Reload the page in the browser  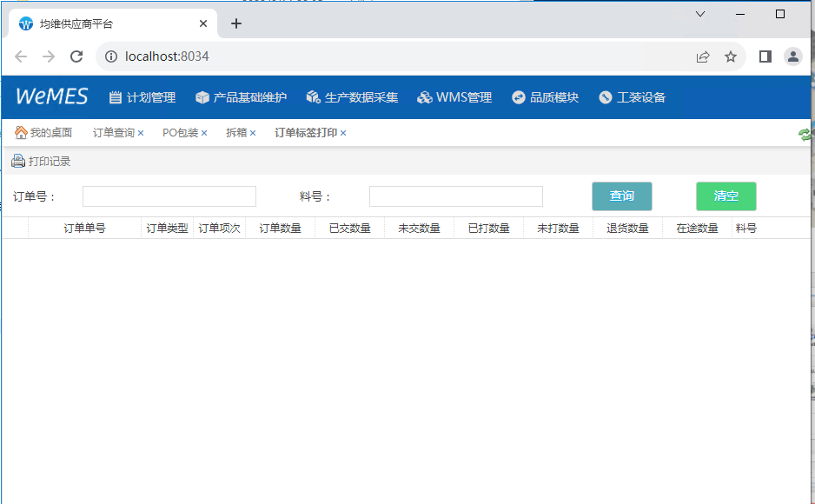[x=76, y=56]
